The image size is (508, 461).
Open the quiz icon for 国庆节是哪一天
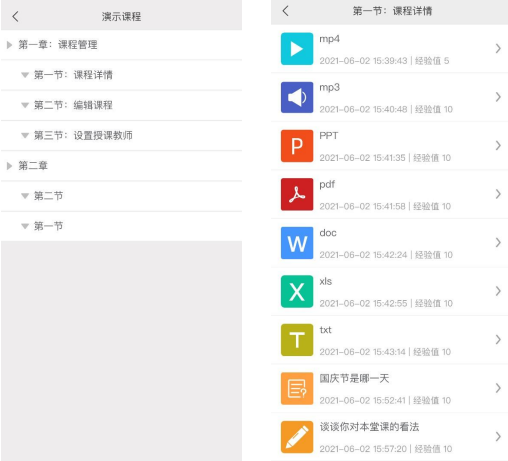pos(297,388)
